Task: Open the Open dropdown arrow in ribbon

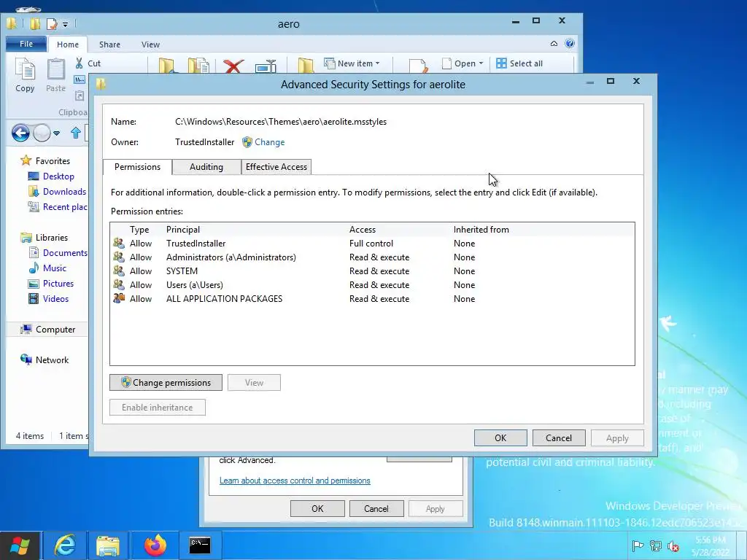Action: tap(481, 63)
